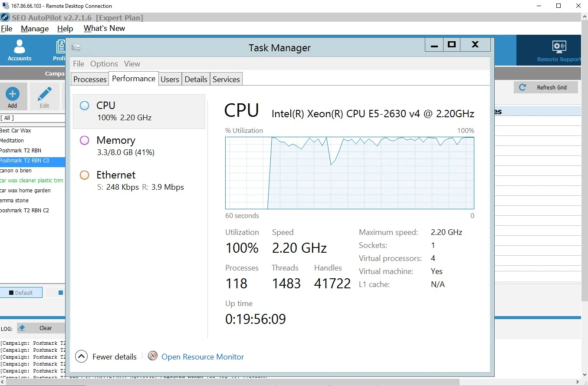Clear the log with the Clear button
The height and width of the screenshot is (386, 588).
[41, 328]
